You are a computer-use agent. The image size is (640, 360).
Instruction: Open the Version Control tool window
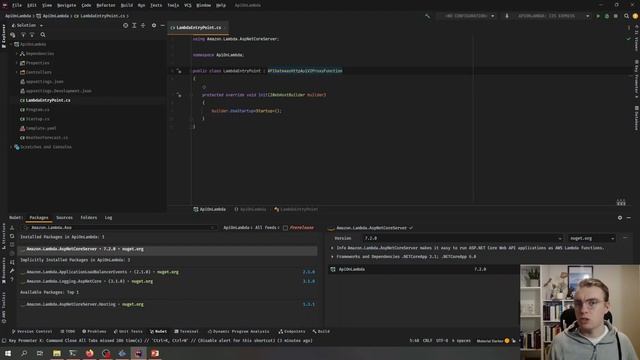32,331
